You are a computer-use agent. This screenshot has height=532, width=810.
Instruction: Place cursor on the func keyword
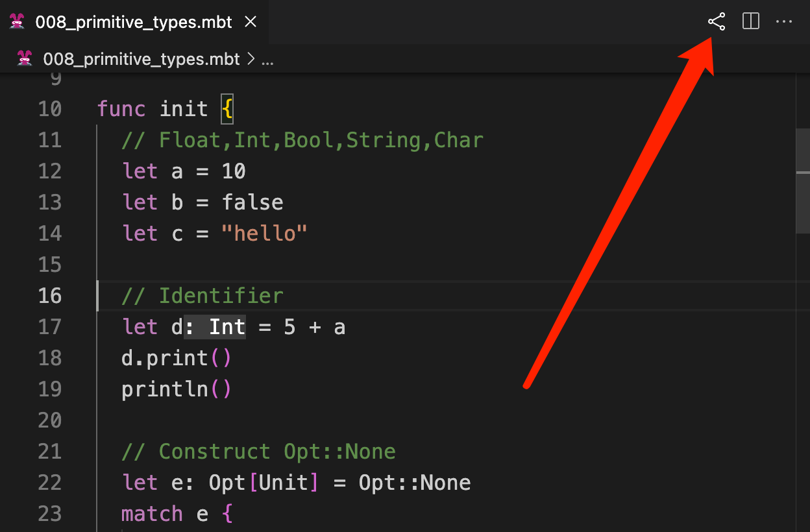[121, 109]
